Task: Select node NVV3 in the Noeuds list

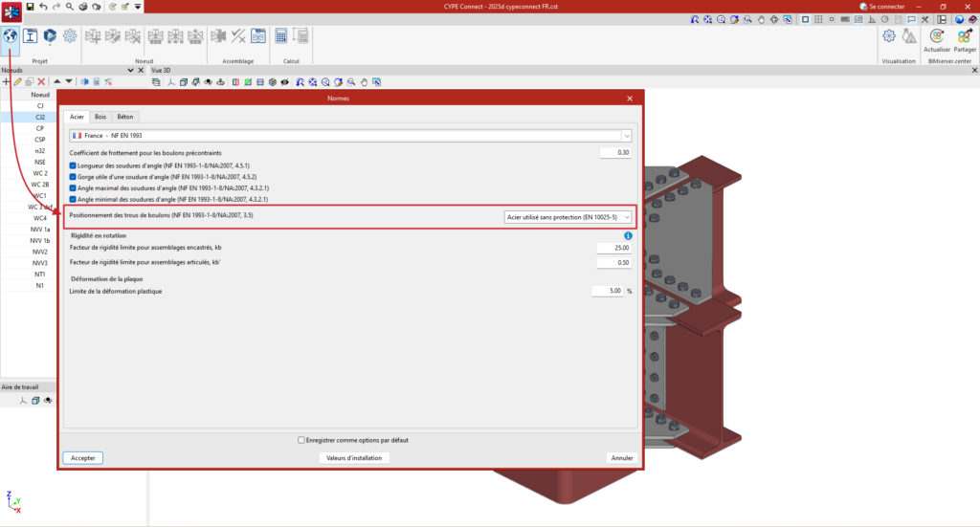Action: (x=40, y=264)
